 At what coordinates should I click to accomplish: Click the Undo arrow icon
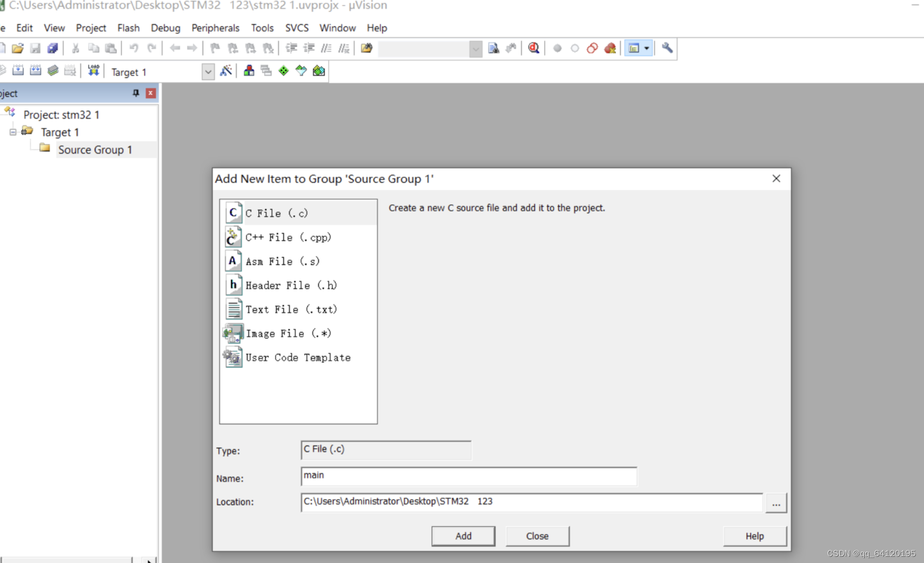pyautogui.click(x=134, y=48)
